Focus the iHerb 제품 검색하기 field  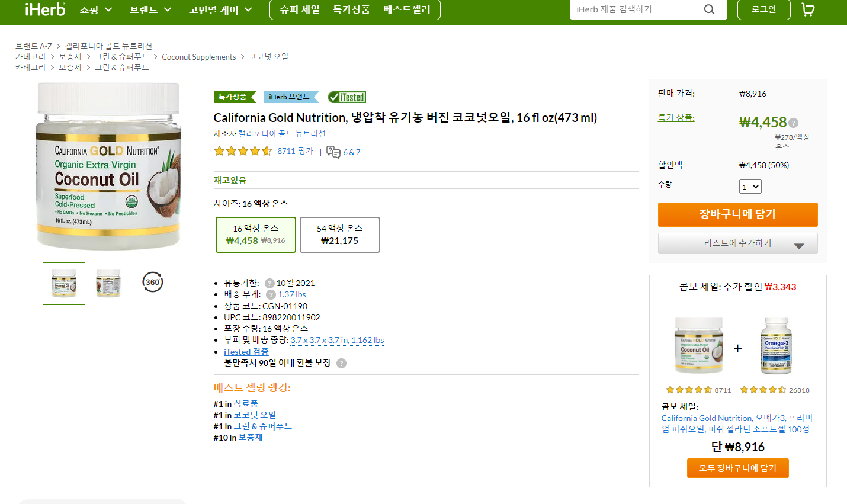tap(637, 9)
